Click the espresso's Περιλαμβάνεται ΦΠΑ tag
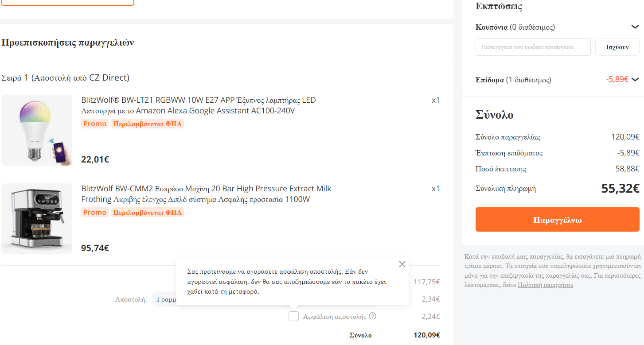The width and height of the screenshot is (644, 345). click(x=148, y=213)
